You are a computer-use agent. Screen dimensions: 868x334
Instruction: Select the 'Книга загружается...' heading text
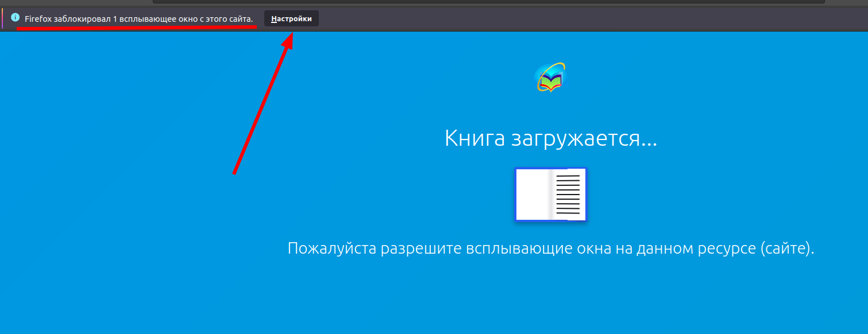click(x=551, y=138)
